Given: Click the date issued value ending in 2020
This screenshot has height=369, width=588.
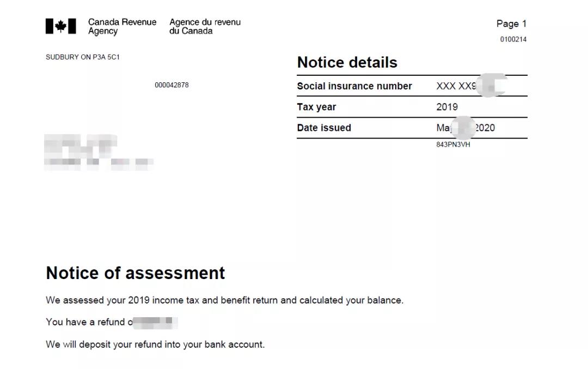Looking at the screenshot, I should (465, 128).
